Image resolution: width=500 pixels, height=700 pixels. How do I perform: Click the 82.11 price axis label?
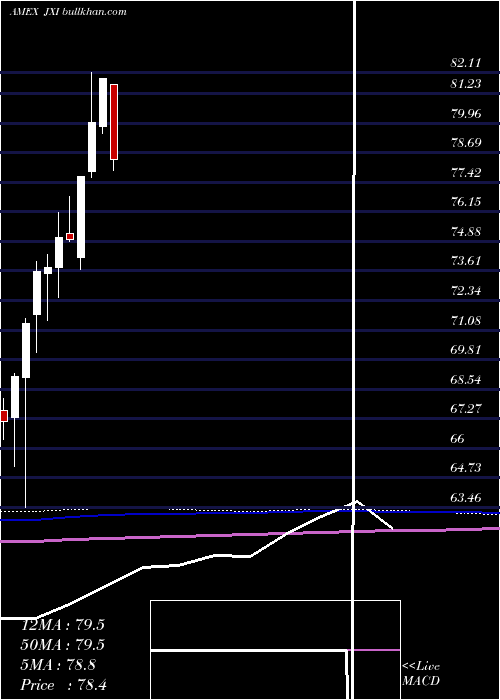[x=466, y=62]
